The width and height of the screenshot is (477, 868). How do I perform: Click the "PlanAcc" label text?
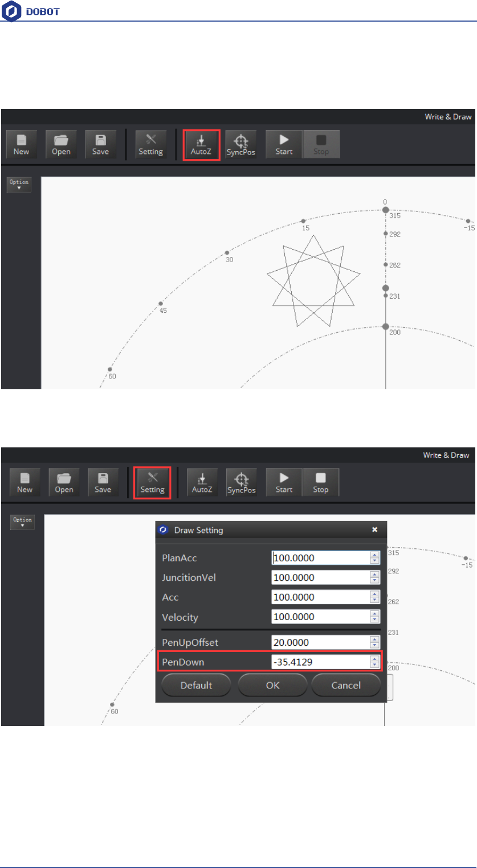coord(180,558)
